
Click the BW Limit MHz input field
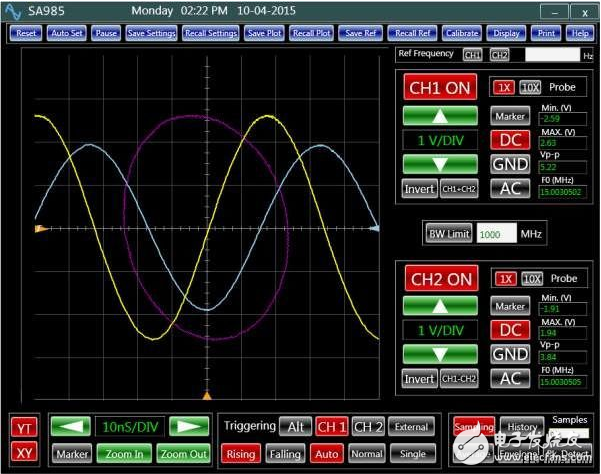[x=496, y=233]
